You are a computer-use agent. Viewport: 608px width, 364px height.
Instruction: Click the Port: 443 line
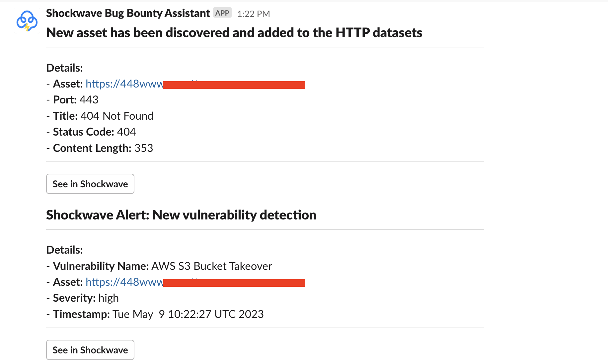(x=76, y=100)
